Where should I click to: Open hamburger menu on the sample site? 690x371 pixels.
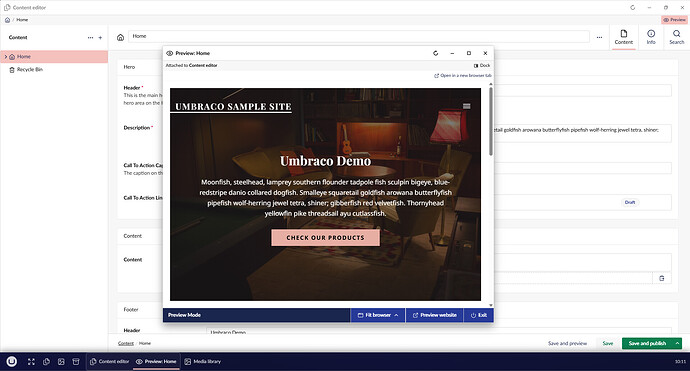[467, 106]
